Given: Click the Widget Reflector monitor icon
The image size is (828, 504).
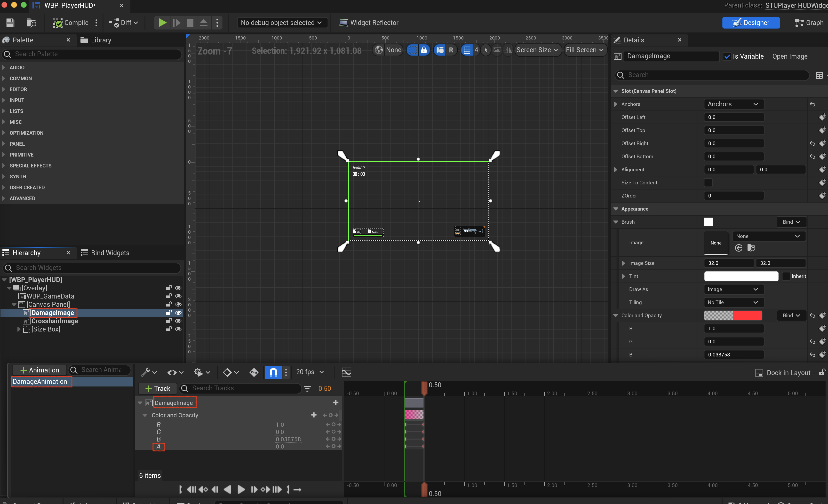Looking at the screenshot, I should [x=343, y=23].
